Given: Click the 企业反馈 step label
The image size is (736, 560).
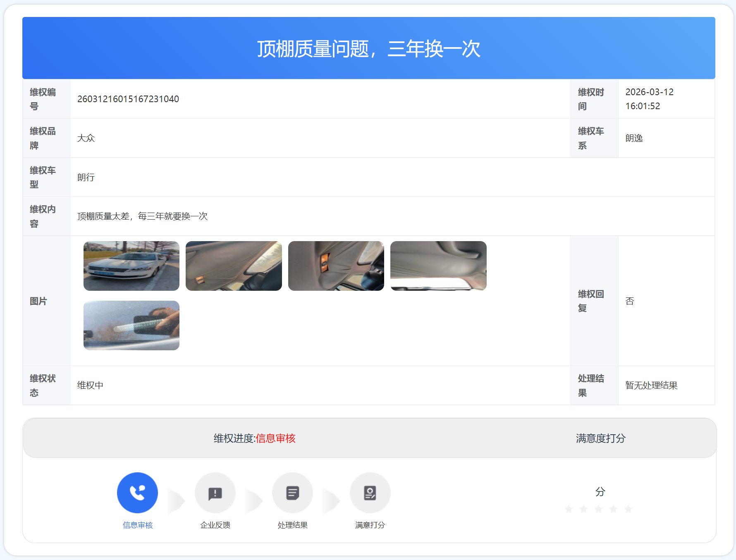Looking at the screenshot, I should tap(215, 525).
